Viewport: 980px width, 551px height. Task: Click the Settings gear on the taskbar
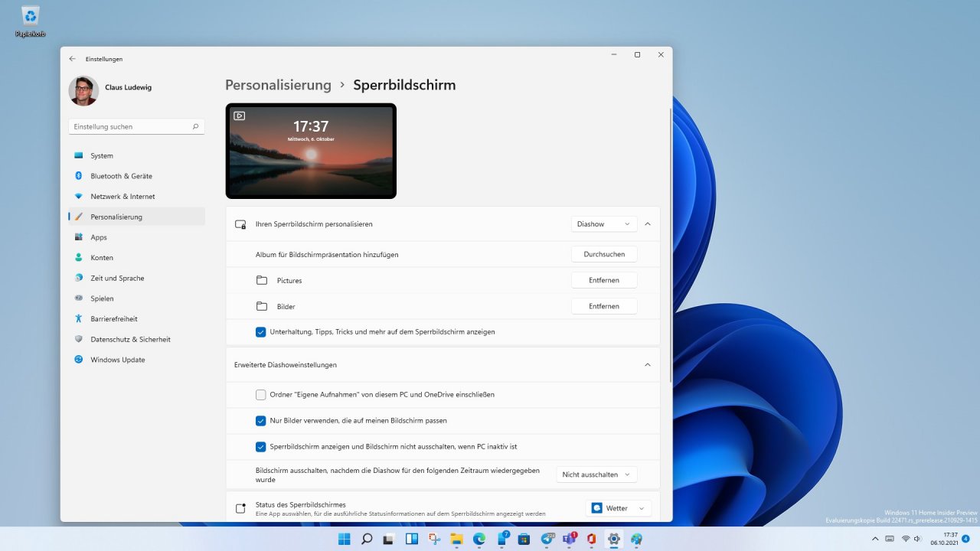click(613, 539)
